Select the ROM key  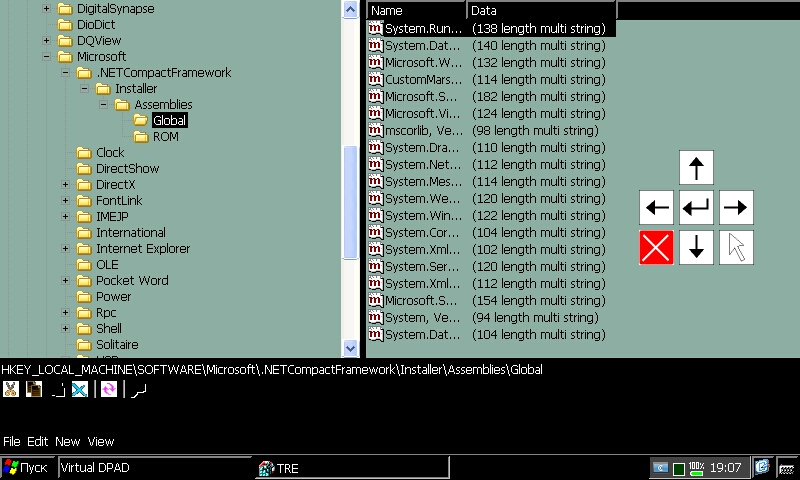coord(166,136)
